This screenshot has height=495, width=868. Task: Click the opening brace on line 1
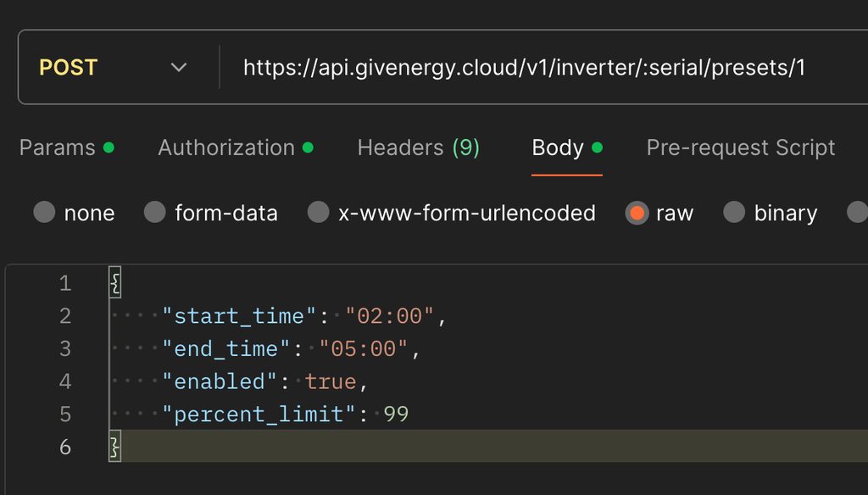[x=115, y=283]
